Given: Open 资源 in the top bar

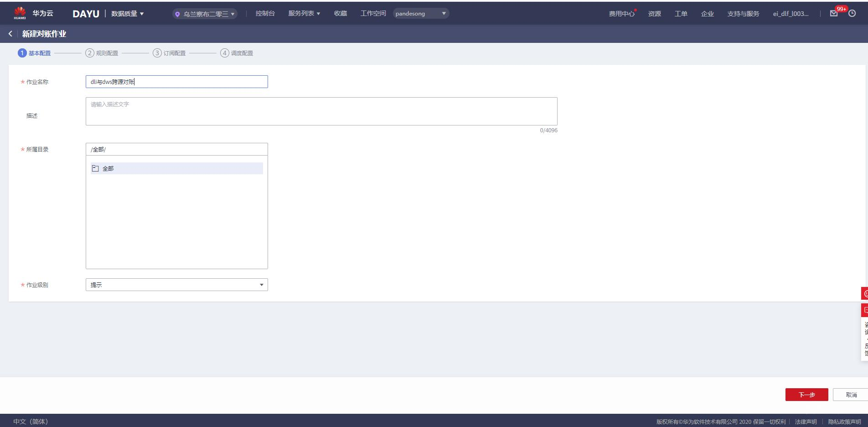Looking at the screenshot, I should [x=655, y=14].
